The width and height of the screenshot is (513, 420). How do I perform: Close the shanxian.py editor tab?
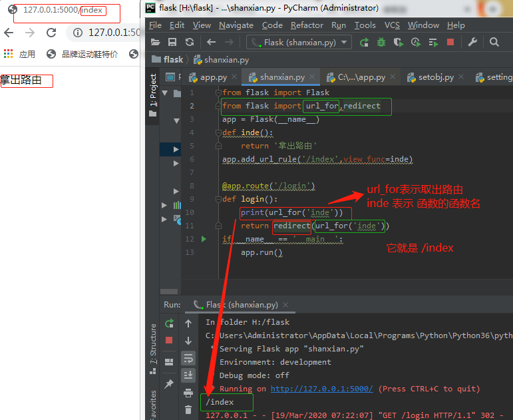tap(312, 77)
